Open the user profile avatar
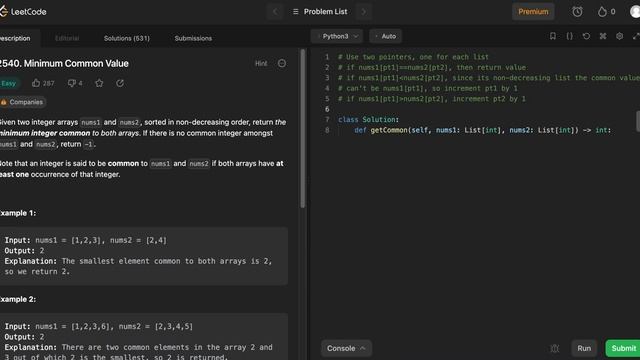Viewport: 640px width, 360px height. point(635,11)
